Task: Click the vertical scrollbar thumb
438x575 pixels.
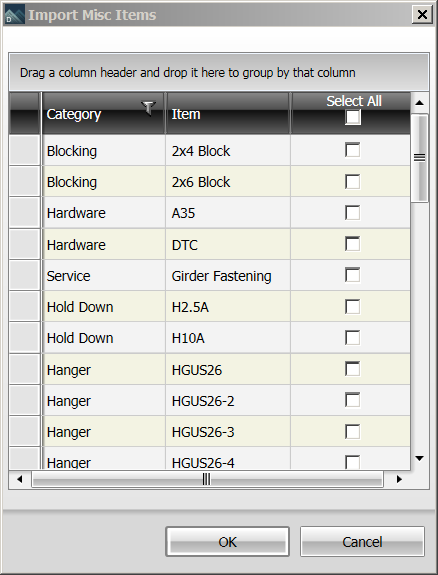Action: [420, 158]
